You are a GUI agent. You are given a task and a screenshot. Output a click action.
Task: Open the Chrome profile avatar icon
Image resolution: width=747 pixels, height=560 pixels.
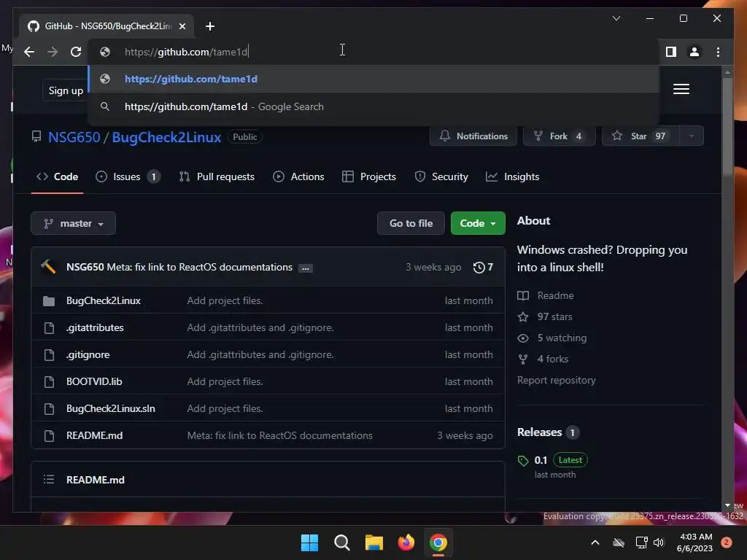click(x=694, y=52)
